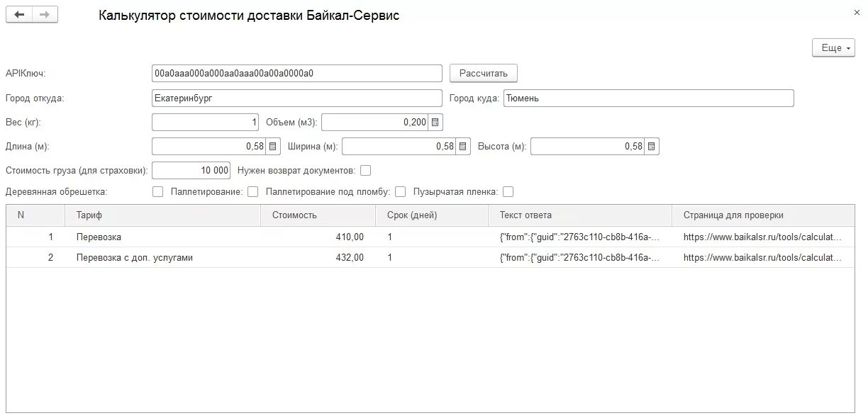Image resolution: width=868 pixels, height=418 pixels.
Task: Select the Перевозка tariff row
Action: pos(430,237)
